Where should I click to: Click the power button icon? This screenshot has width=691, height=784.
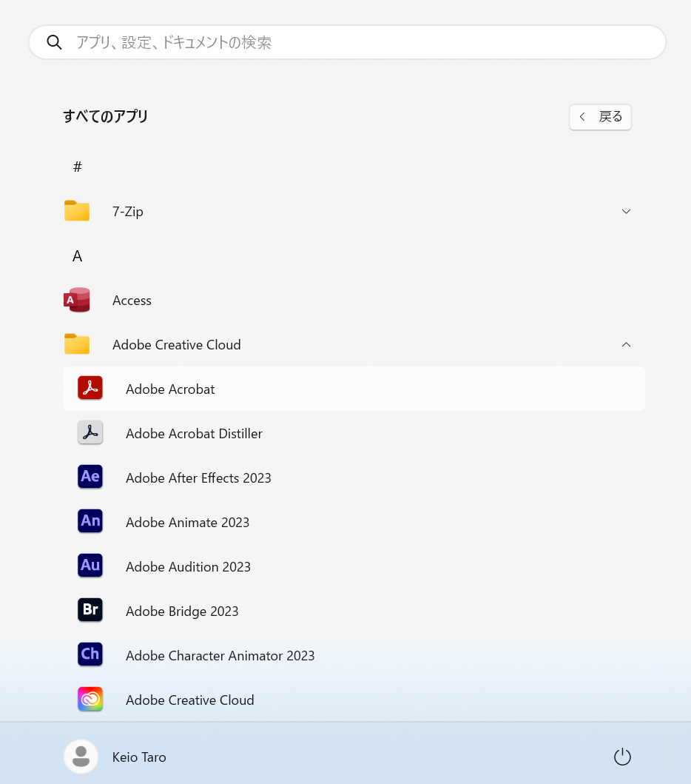[622, 757]
